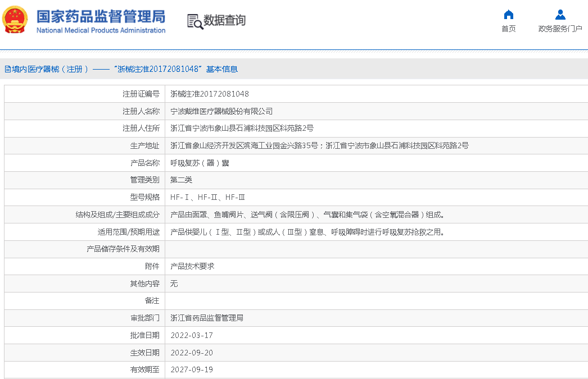Image resolution: width=588 pixels, height=379 pixels.
Task: Select 宁波戴维医疗器械股份有限公司 text
Action: pyautogui.click(x=221, y=111)
